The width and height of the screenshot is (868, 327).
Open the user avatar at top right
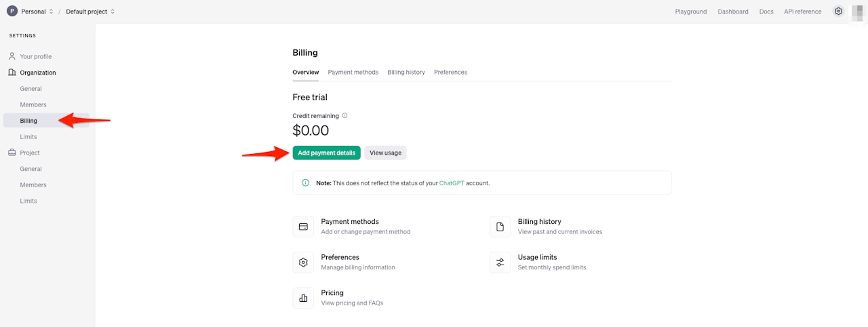point(857,12)
